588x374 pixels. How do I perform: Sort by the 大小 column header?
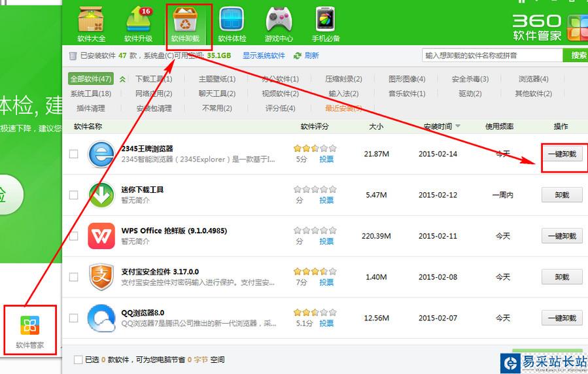376,126
